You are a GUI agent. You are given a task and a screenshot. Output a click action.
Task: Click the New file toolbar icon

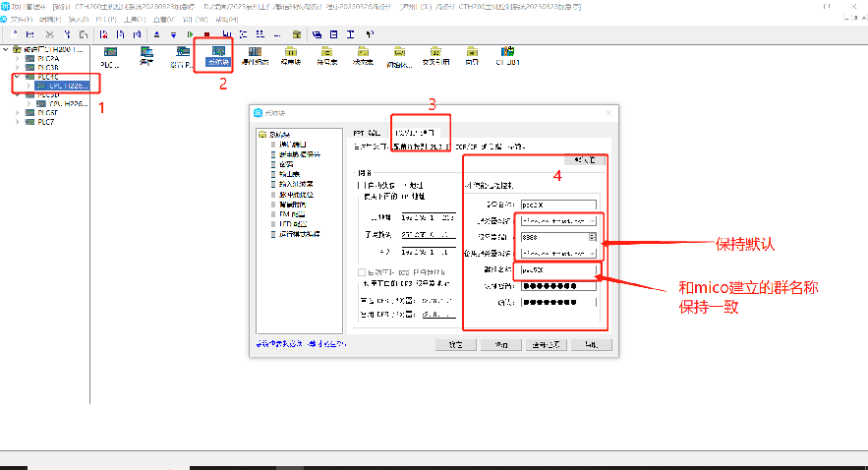click(x=15, y=34)
